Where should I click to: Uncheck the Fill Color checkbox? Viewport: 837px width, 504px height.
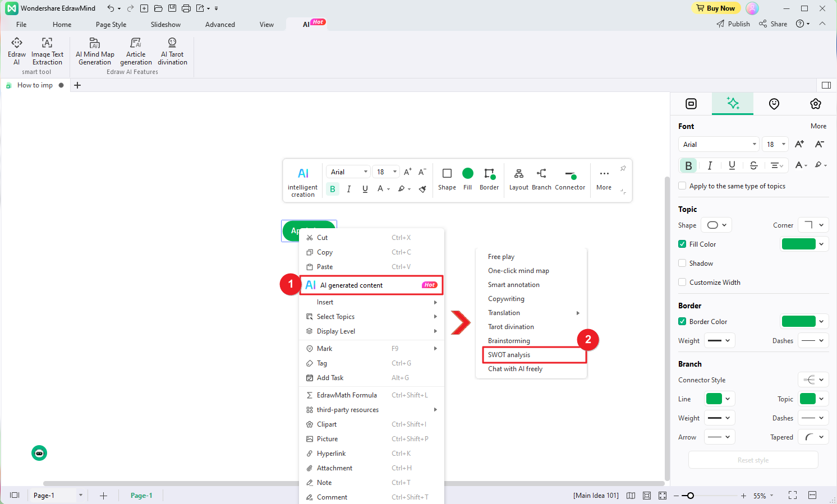(x=682, y=244)
